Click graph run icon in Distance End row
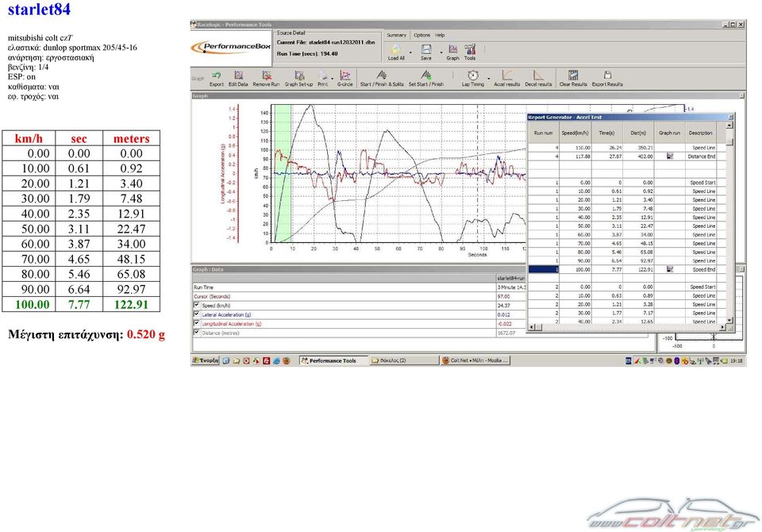 670,156
